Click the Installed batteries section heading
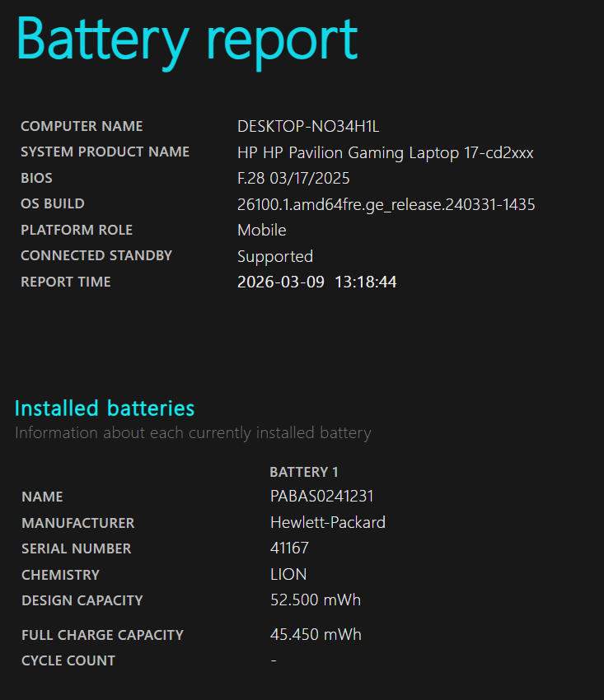This screenshot has width=604, height=700. pos(105,408)
